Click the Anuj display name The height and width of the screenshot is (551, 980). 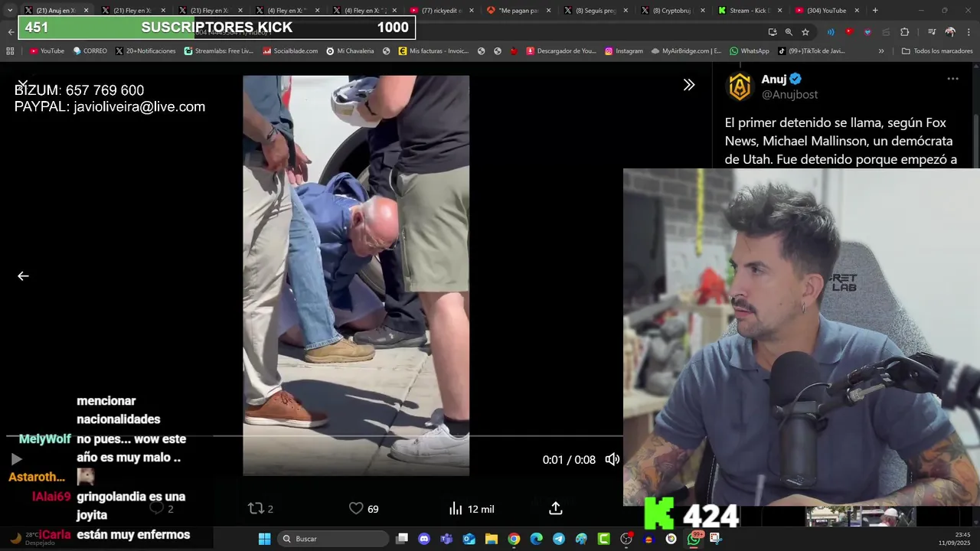point(774,79)
